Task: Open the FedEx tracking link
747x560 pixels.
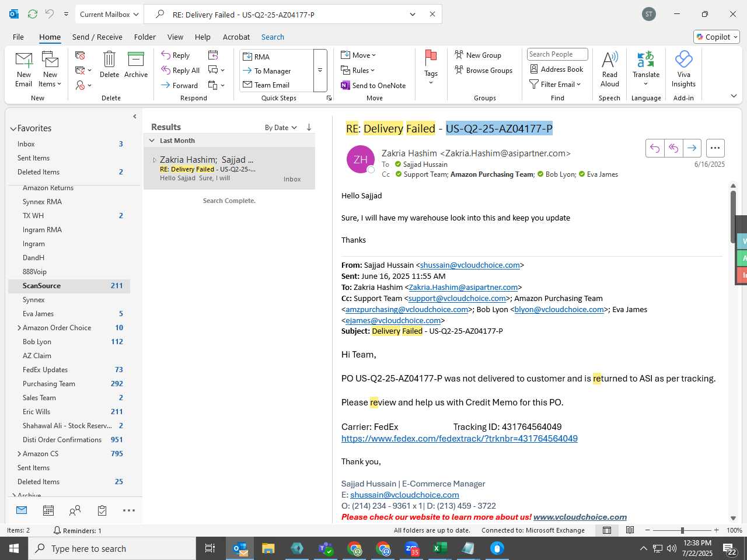Action: (459, 439)
